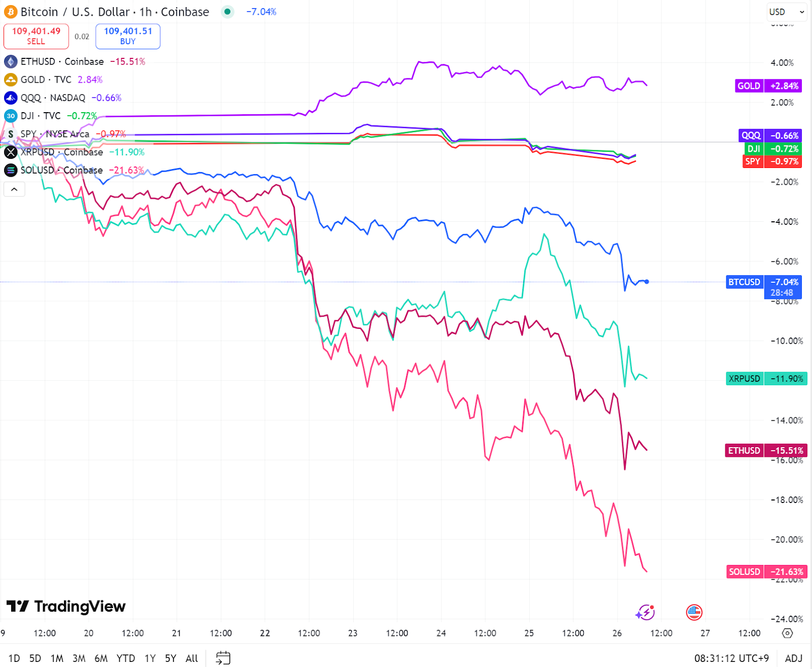The height and width of the screenshot is (669, 812).
Task: Click the green market status indicator
Action: [227, 12]
